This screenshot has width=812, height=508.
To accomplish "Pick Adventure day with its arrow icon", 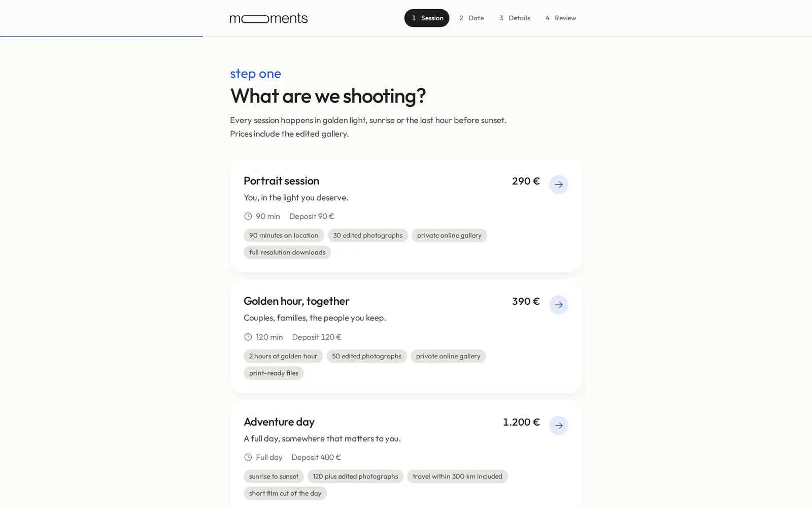I will (558, 425).
